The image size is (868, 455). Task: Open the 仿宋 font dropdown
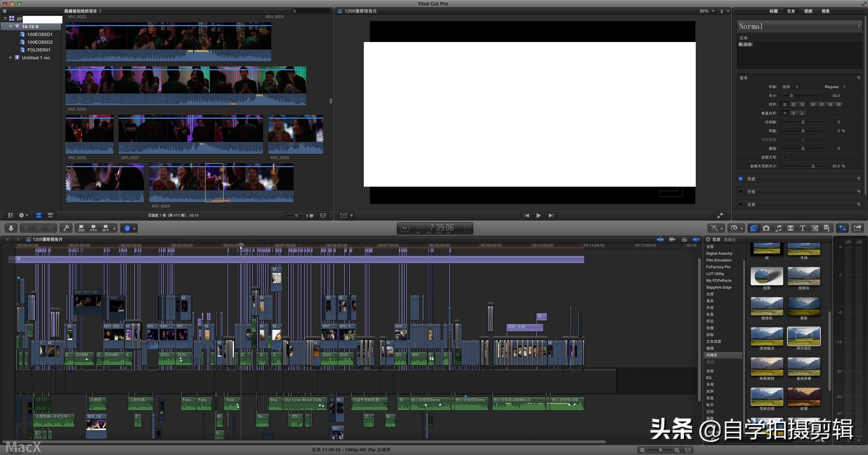pyautogui.click(x=790, y=87)
